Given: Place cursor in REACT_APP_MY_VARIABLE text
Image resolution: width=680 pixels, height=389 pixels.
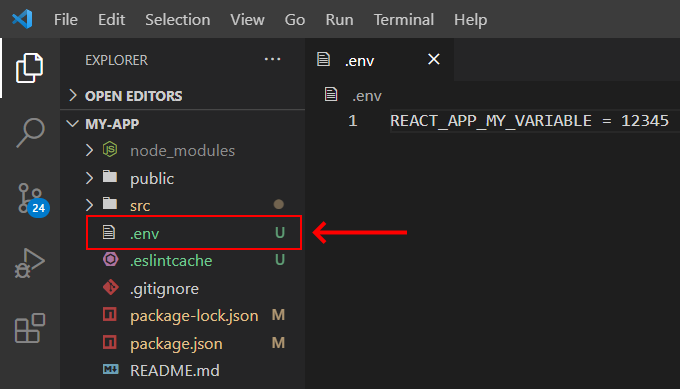Looking at the screenshot, I should click(x=490, y=121).
